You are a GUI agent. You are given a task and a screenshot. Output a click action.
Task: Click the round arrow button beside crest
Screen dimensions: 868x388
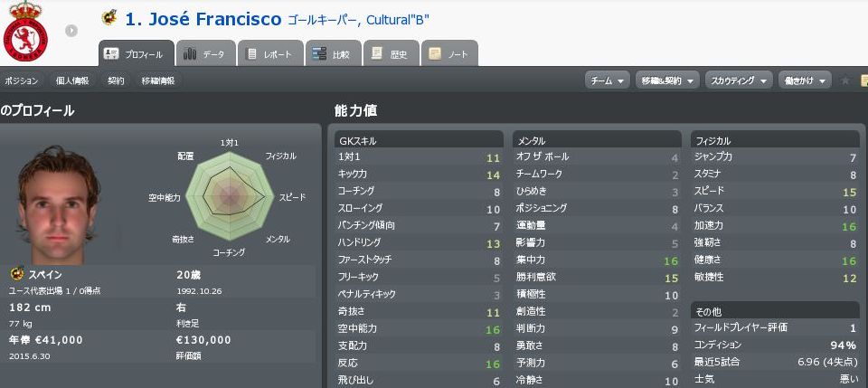(71, 31)
